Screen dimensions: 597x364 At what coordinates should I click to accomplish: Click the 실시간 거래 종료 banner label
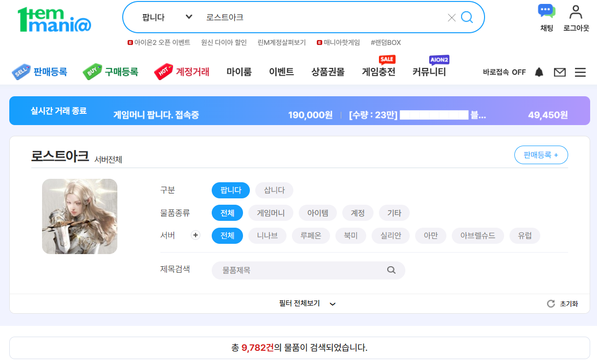click(59, 111)
